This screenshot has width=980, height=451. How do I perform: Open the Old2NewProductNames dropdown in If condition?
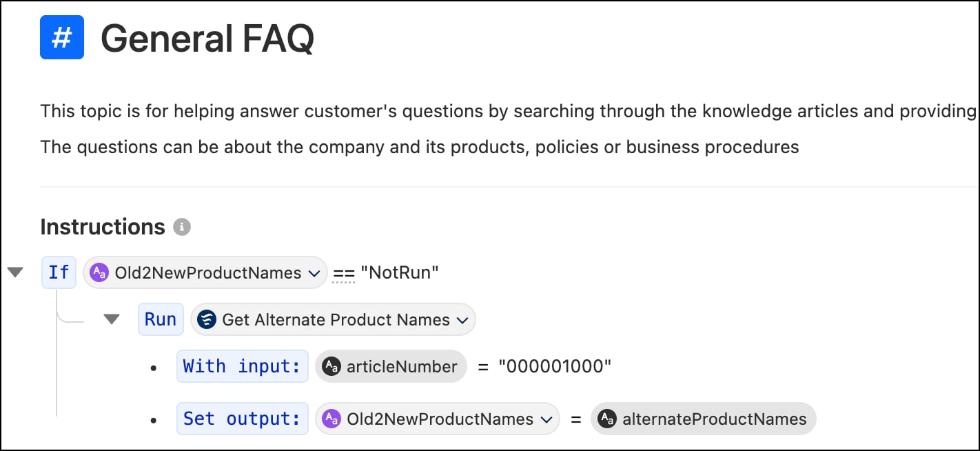[314, 273]
